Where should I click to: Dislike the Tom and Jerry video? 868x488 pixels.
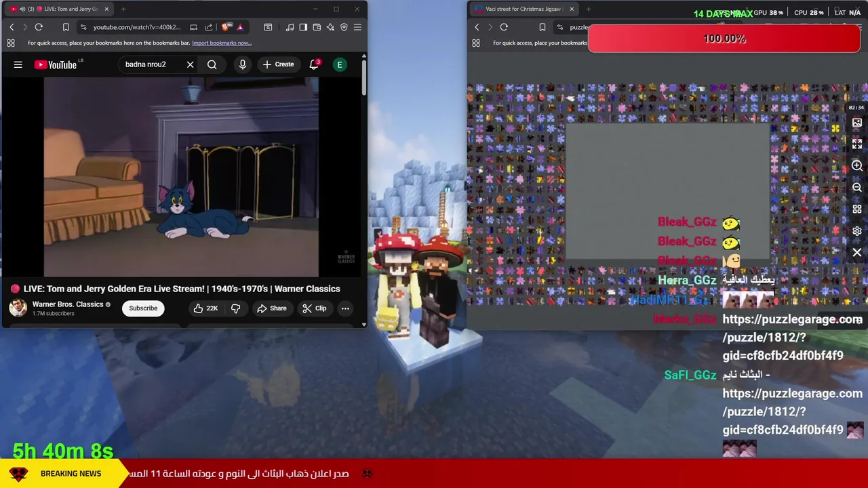(x=236, y=308)
